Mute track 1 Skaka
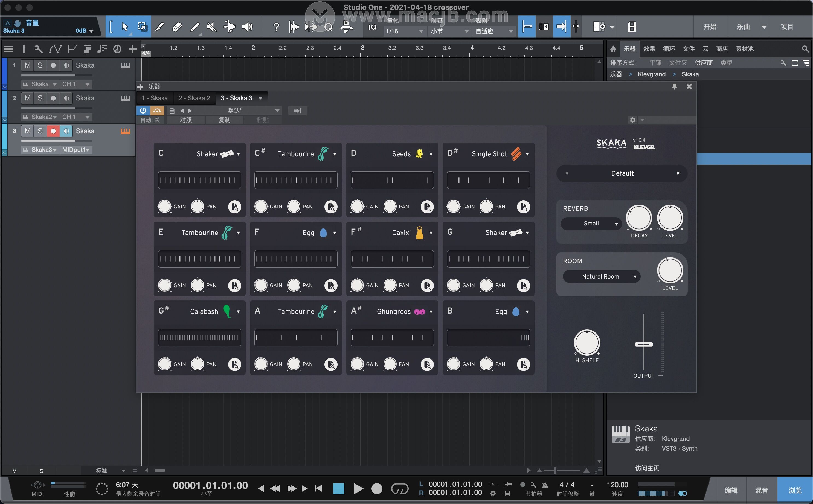The height and width of the screenshot is (504, 813). (27, 65)
